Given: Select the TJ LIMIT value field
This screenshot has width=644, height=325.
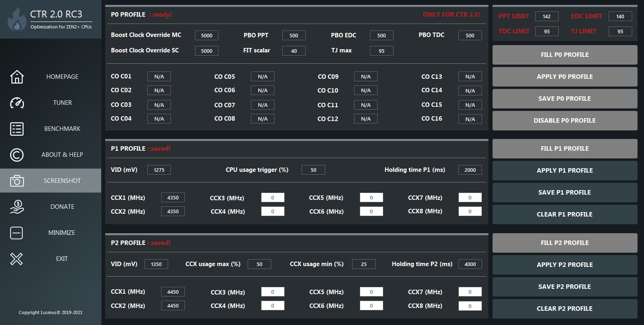Looking at the screenshot, I should click(x=620, y=31).
